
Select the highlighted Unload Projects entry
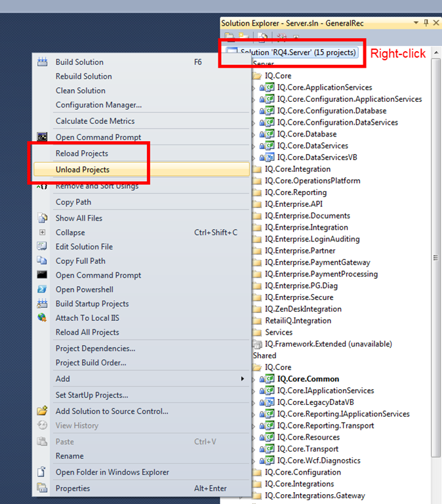[142, 169]
